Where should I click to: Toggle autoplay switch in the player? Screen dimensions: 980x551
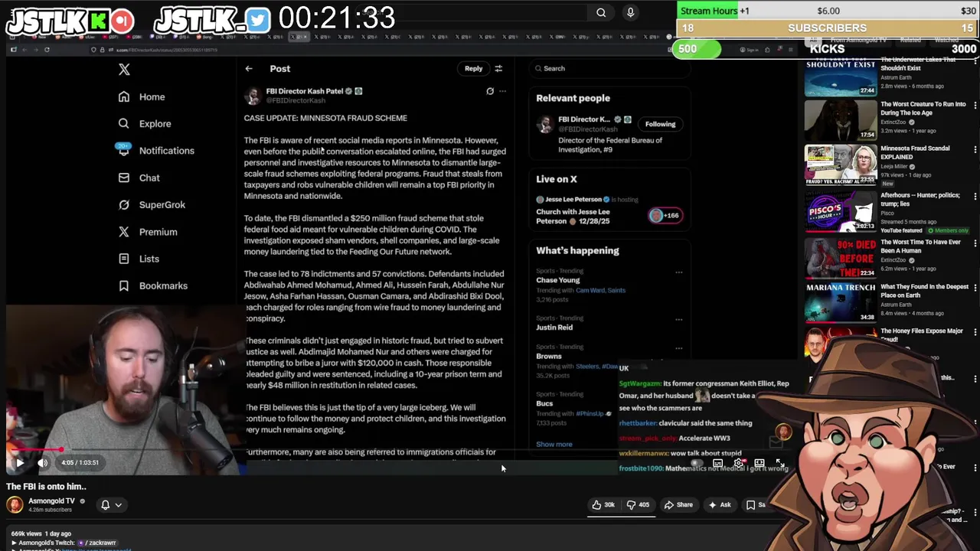(x=695, y=463)
